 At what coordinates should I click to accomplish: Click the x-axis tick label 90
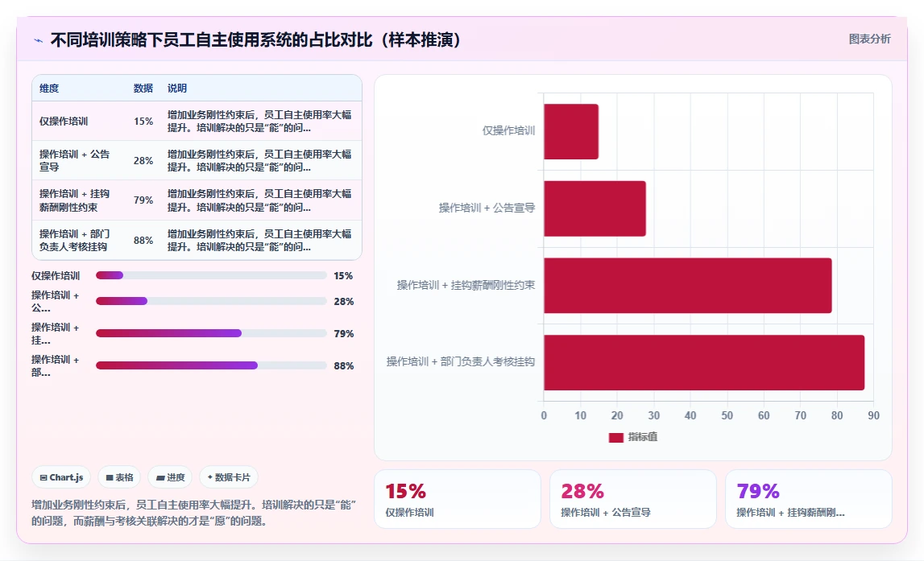pyautogui.click(x=873, y=415)
